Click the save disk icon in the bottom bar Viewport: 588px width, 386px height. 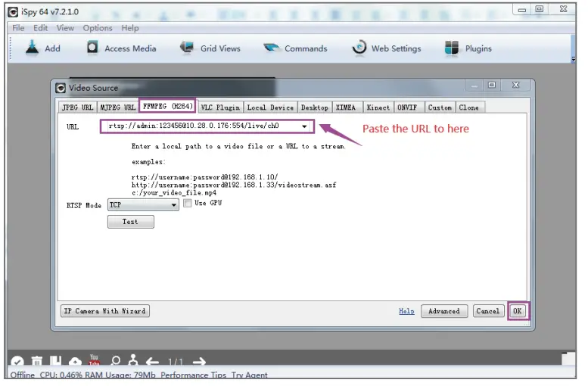[x=56, y=361]
